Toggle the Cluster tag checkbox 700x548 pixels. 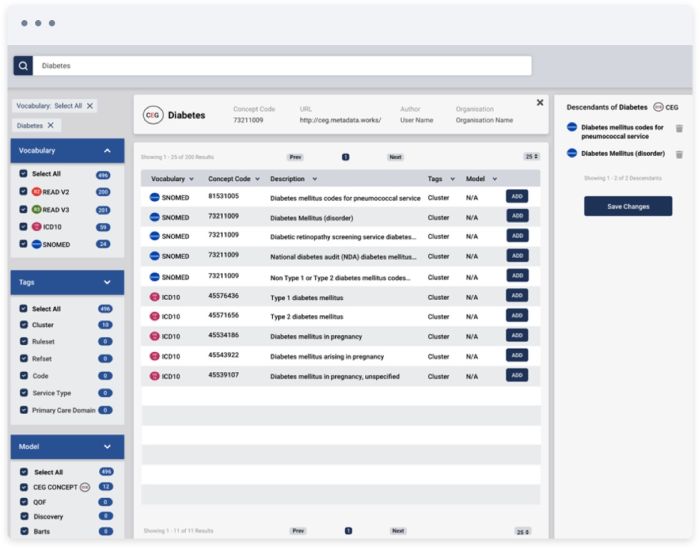coord(24,324)
